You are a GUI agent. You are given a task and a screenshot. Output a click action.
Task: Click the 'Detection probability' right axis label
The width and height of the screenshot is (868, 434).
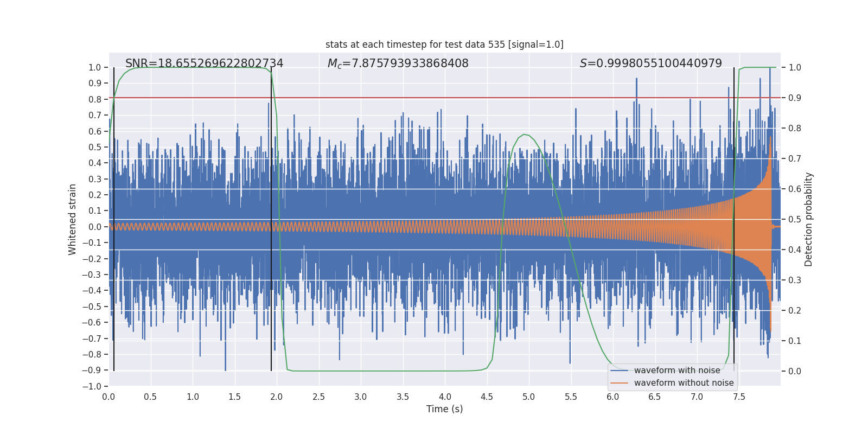pos(808,219)
